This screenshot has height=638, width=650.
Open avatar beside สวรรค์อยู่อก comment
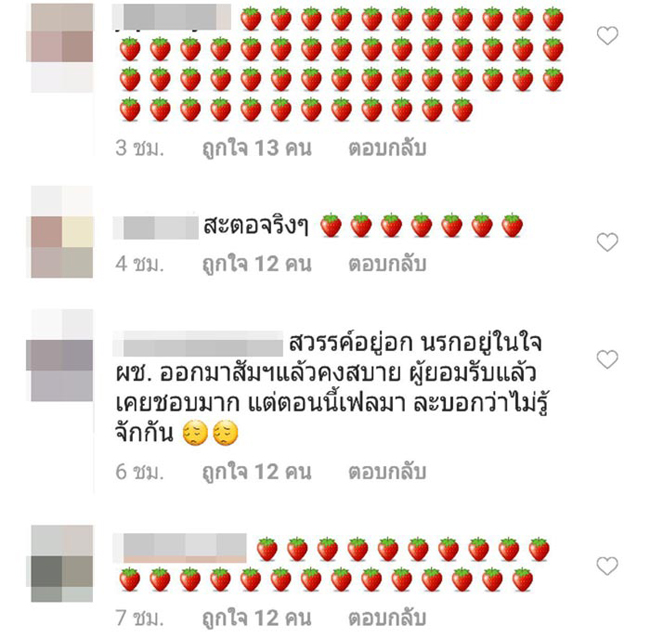point(62,355)
